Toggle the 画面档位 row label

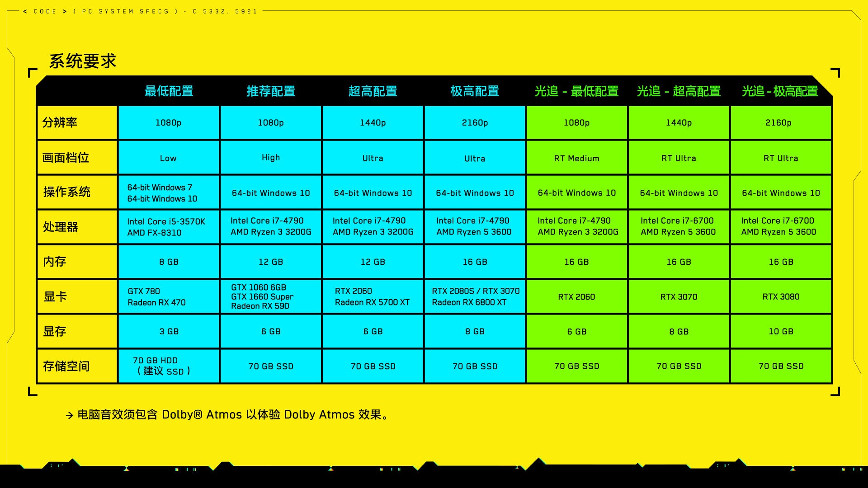(77, 157)
